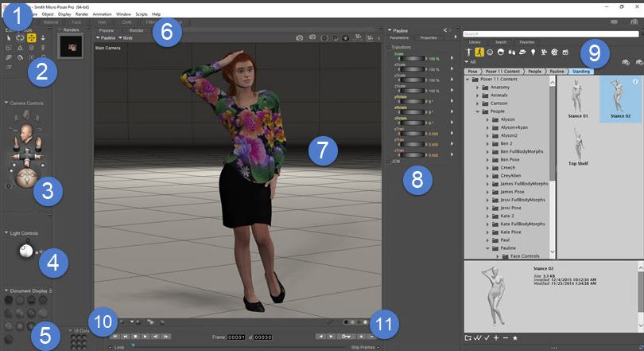This screenshot has height=351, width=644.
Task: Click the Favorites tab in Library
Action: pyautogui.click(x=526, y=42)
